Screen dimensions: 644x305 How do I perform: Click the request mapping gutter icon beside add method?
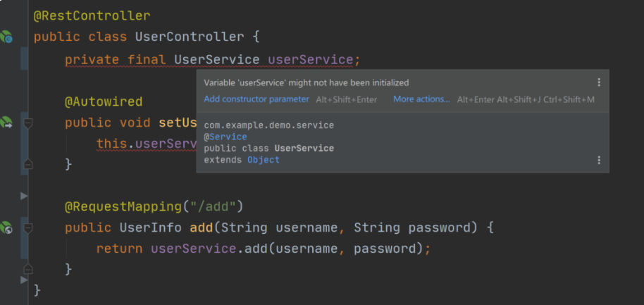(x=6, y=228)
